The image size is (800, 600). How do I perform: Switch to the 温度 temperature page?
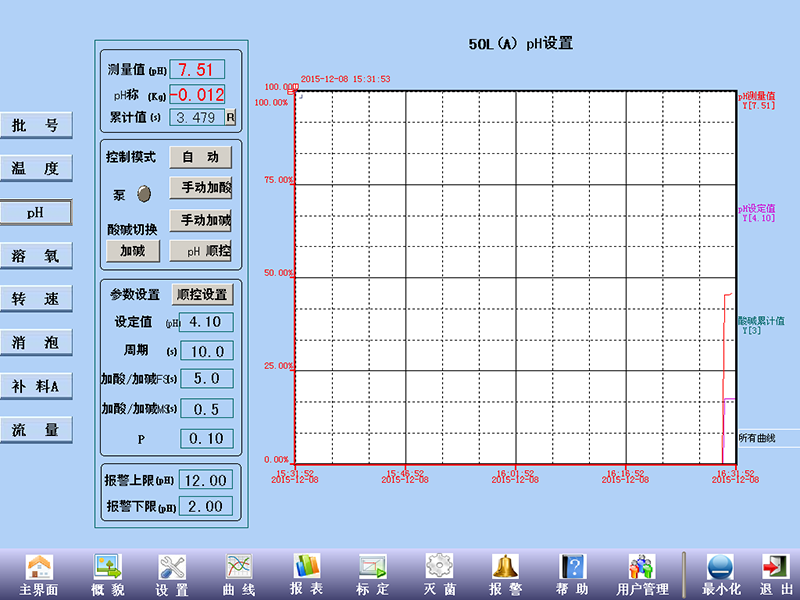point(36,169)
